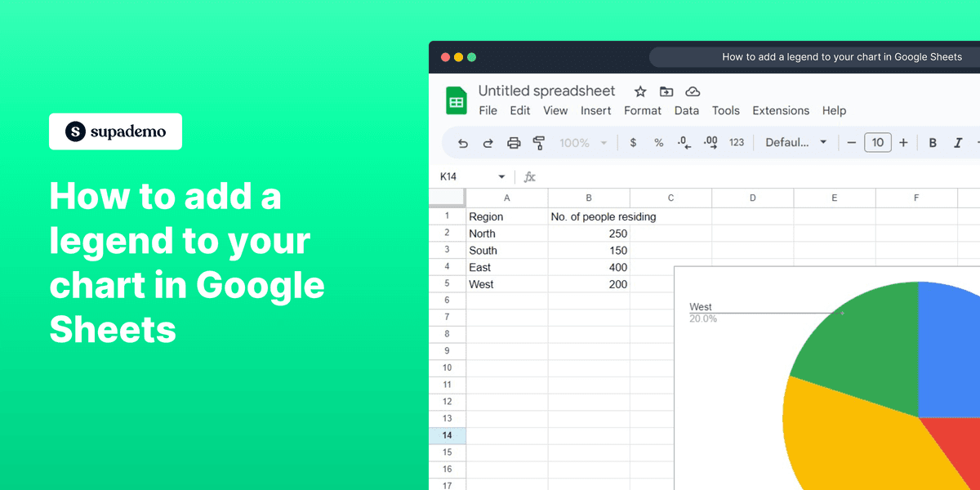Viewport: 980px width, 490px height.
Task: Open the Insert menu
Action: (x=596, y=110)
